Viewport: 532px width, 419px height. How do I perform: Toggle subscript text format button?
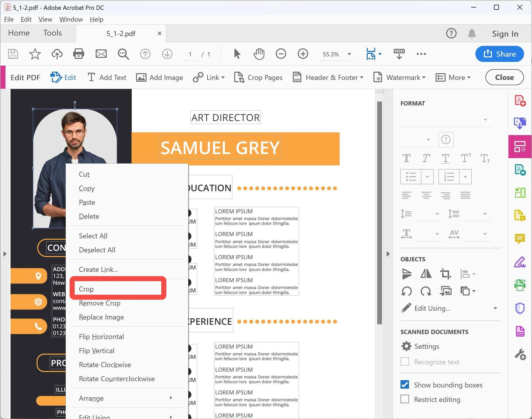[x=485, y=158]
